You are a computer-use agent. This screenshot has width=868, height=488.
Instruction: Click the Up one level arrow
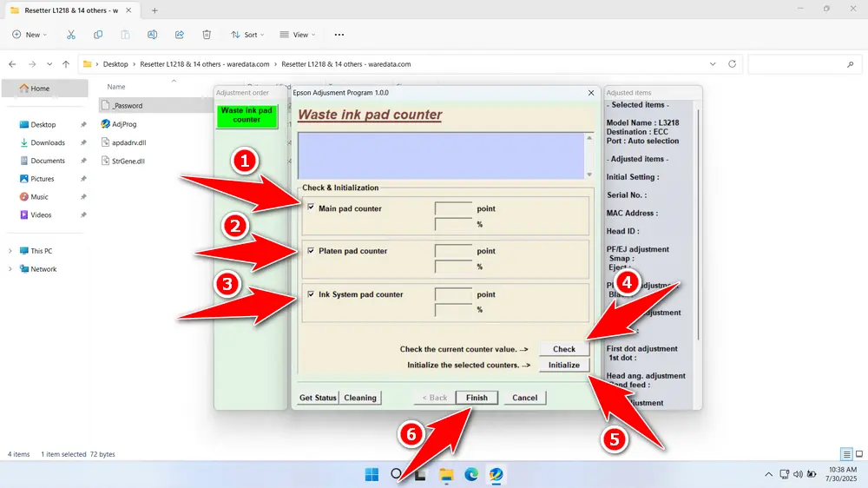(66, 64)
